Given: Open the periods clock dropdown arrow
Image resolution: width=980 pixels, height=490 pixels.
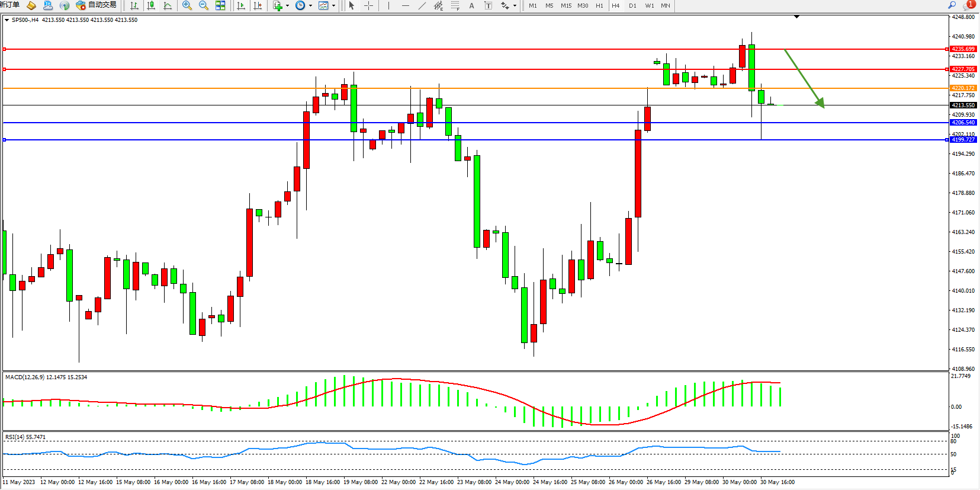Looking at the screenshot, I should tap(310, 6).
